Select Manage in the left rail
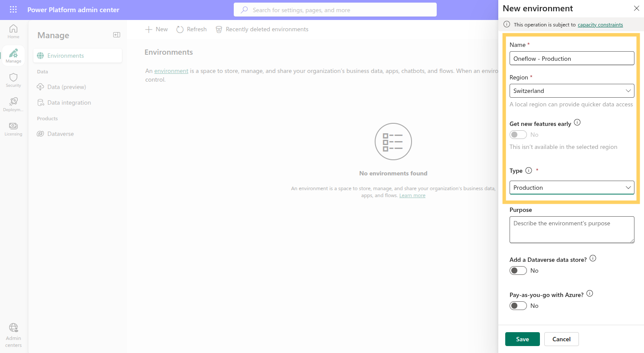 [x=13, y=56]
